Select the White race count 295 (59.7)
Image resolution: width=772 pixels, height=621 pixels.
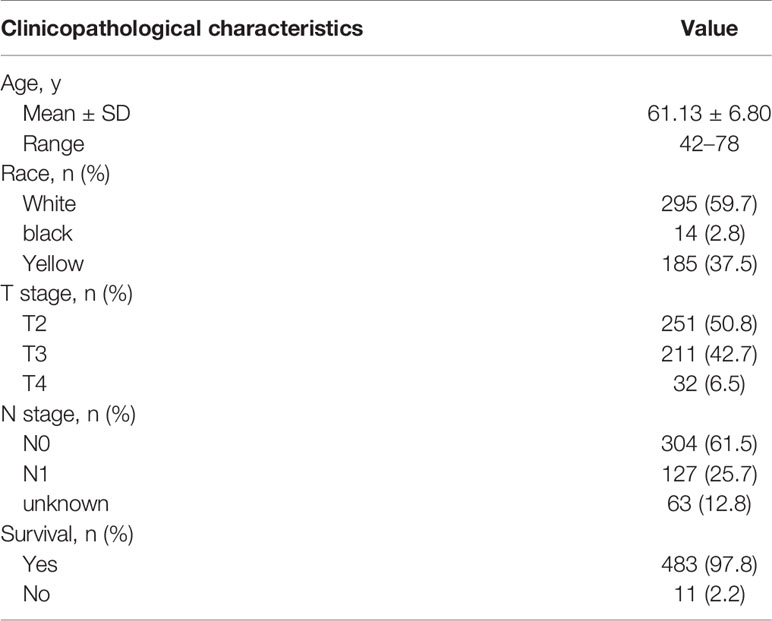pyautogui.click(x=709, y=204)
